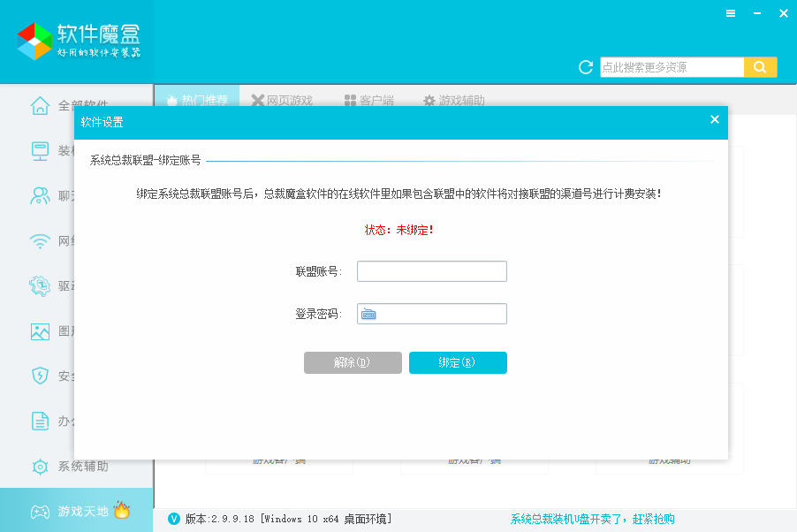Open 系统辅助 category in sidebar

[76, 466]
